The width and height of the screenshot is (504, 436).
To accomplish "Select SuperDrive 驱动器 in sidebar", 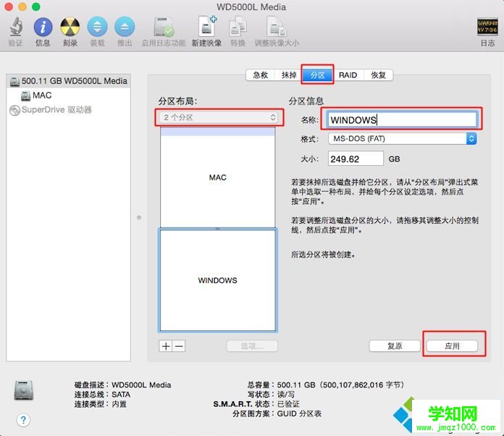I will click(51, 110).
